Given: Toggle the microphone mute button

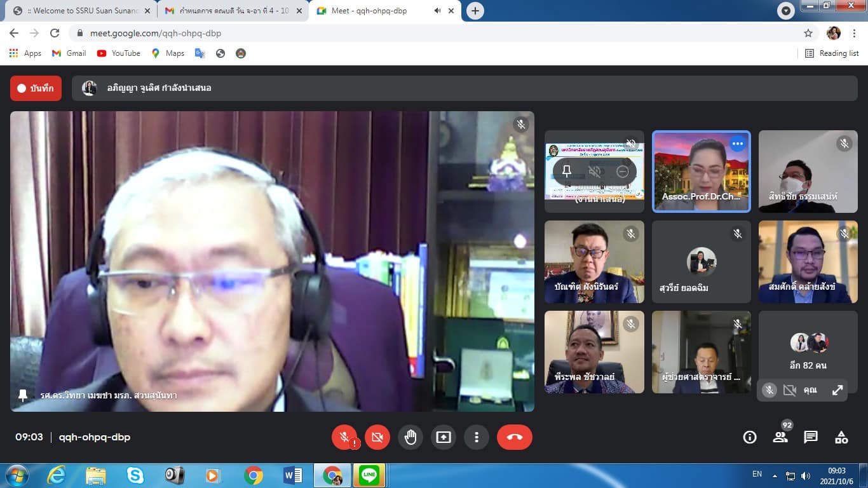Looking at the screenshot, I should click(x=344, y=437).
